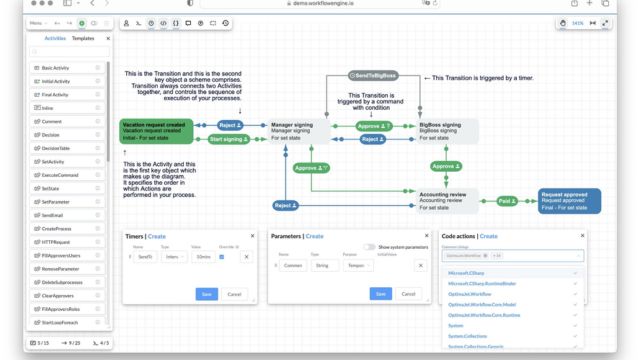Image resolution: width=640 pixels, height=360 pixels.
Task: Click Create link in Code actions panel
Action: 489,236
